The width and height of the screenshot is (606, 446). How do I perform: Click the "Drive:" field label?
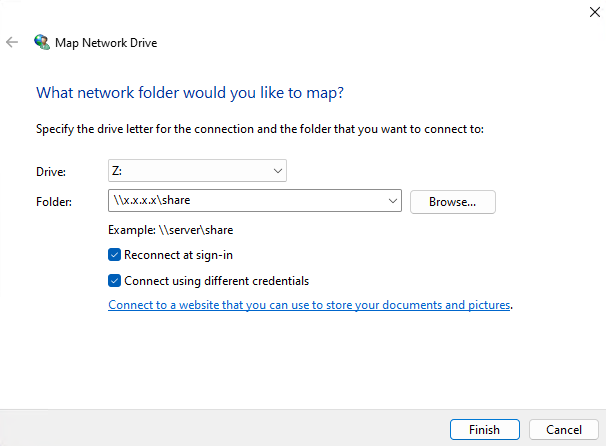pos(51,173)
